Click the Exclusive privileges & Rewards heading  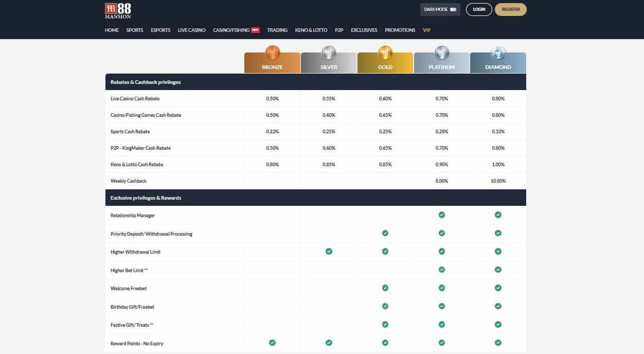click(x=146, y=198)
